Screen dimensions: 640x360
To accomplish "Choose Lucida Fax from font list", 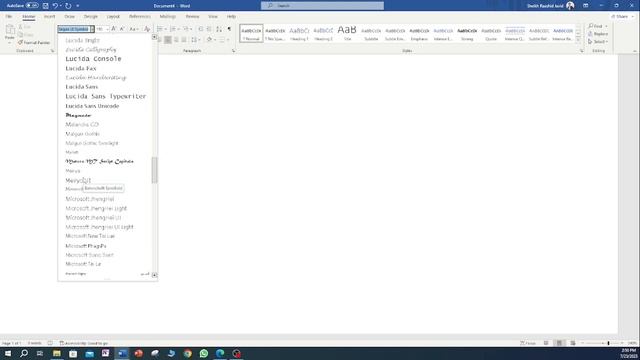I will 81,69.
